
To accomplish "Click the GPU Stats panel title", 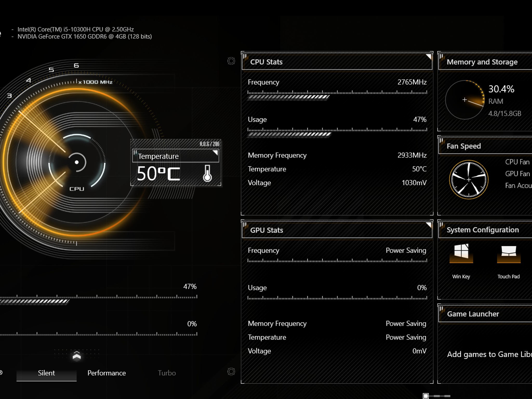I will coord(267,230).
